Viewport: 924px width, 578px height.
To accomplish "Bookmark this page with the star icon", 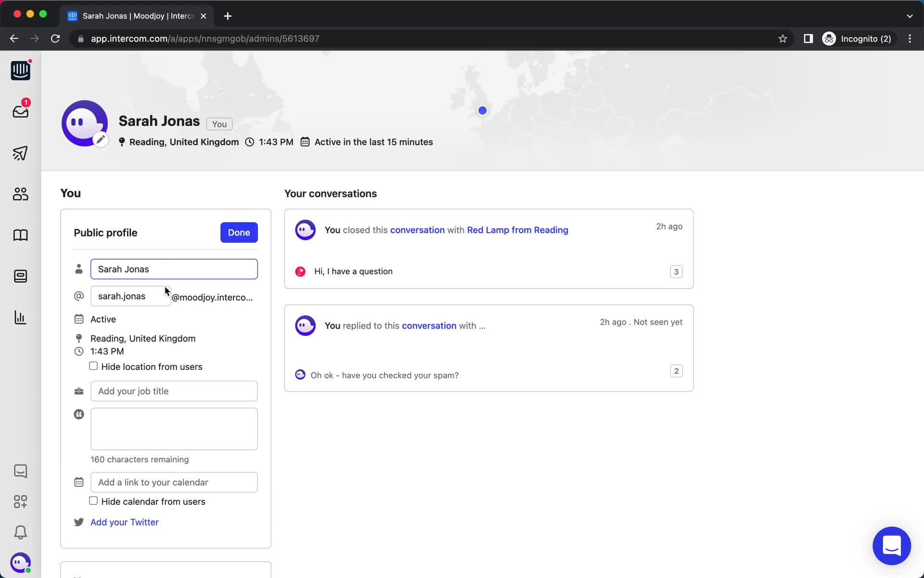I will pos(783,39).
